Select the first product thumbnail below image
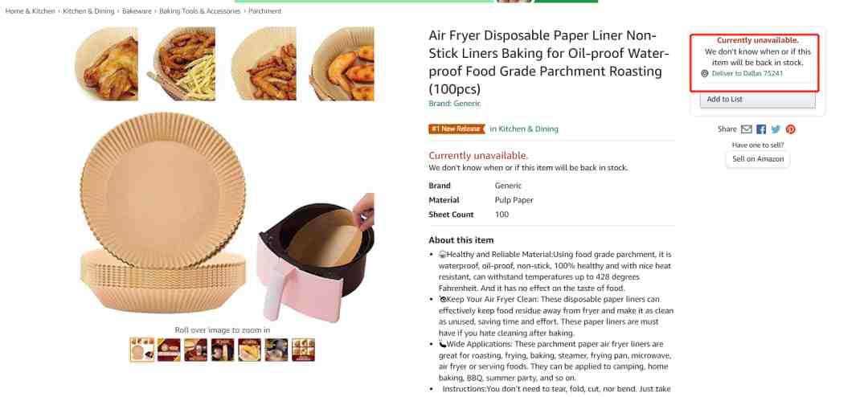This screenshot has height=397, width=868. click(x=142, y=350)
